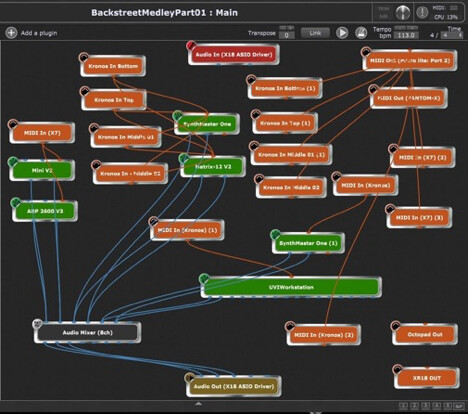Screen dimensions: 468x414
Task: Click the MIDI In (X7) (3) icon
Action: point(390,209)
